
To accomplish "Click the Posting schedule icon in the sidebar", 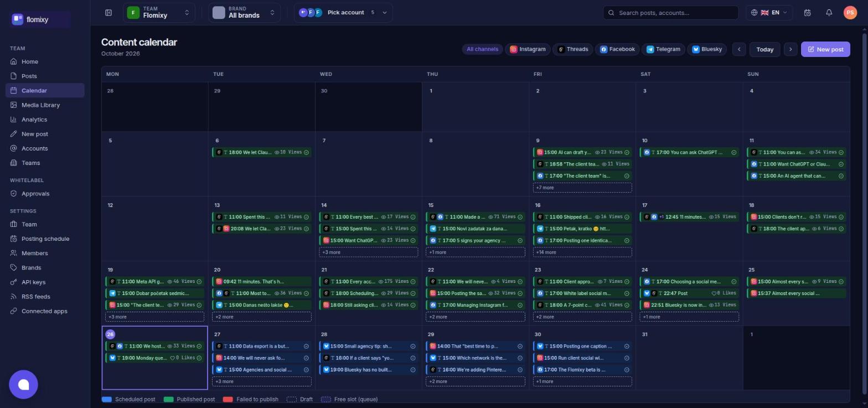I will pos(14,239).
